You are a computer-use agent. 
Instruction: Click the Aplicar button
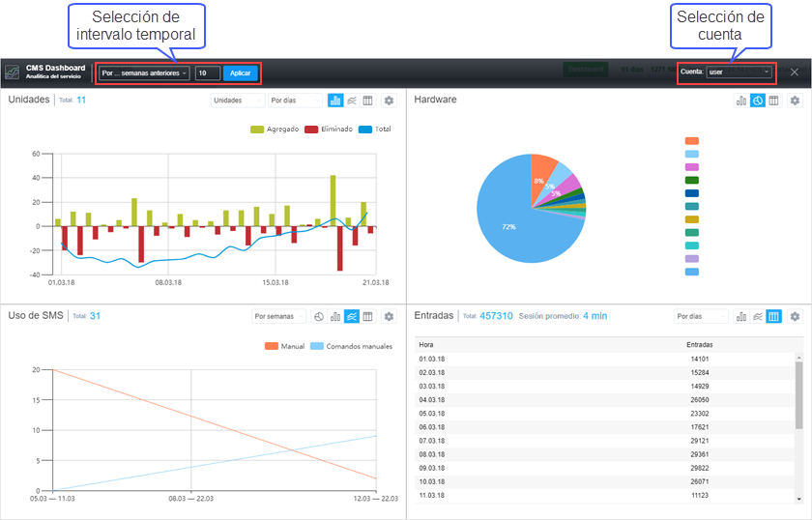click(241, 73)
